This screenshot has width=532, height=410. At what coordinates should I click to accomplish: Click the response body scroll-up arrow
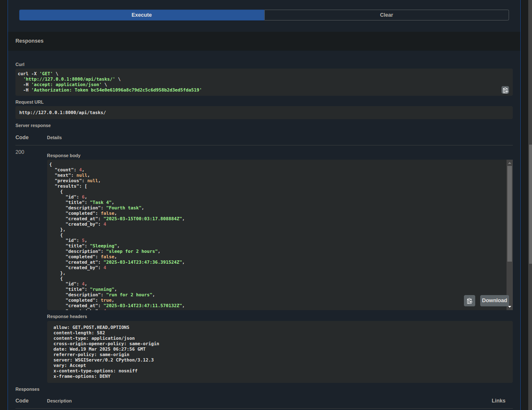click(x=509, y=163)
